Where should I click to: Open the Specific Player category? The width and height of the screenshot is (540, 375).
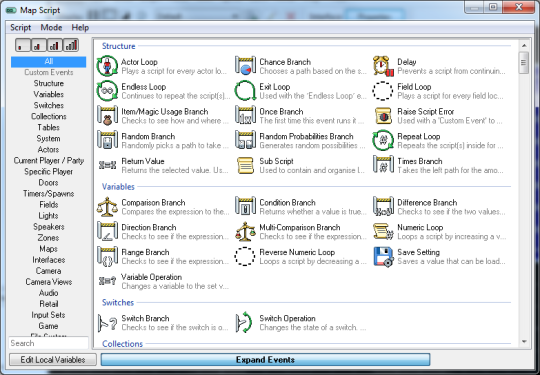point(49,171)
